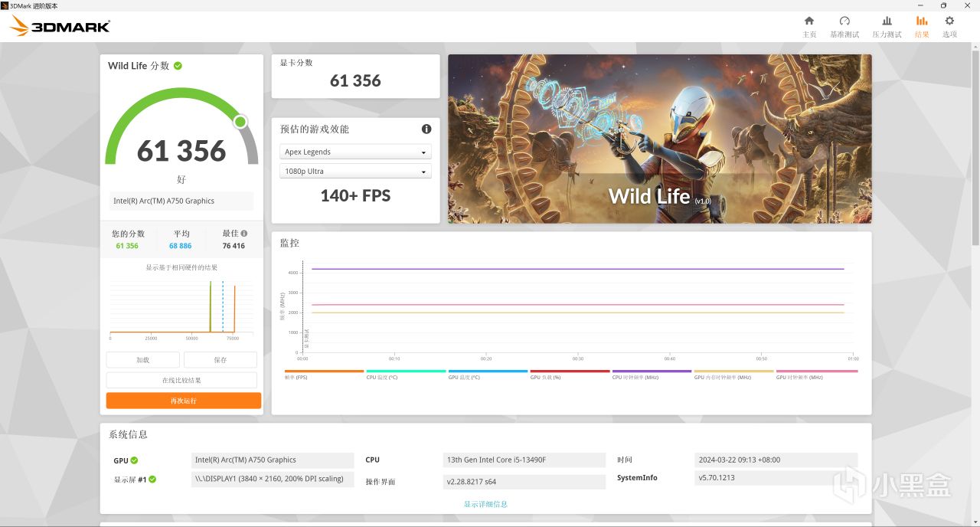Screen dimensions: 980x527
Task: Open the 压力测试 stress test tab
Action: coord(887,27)
